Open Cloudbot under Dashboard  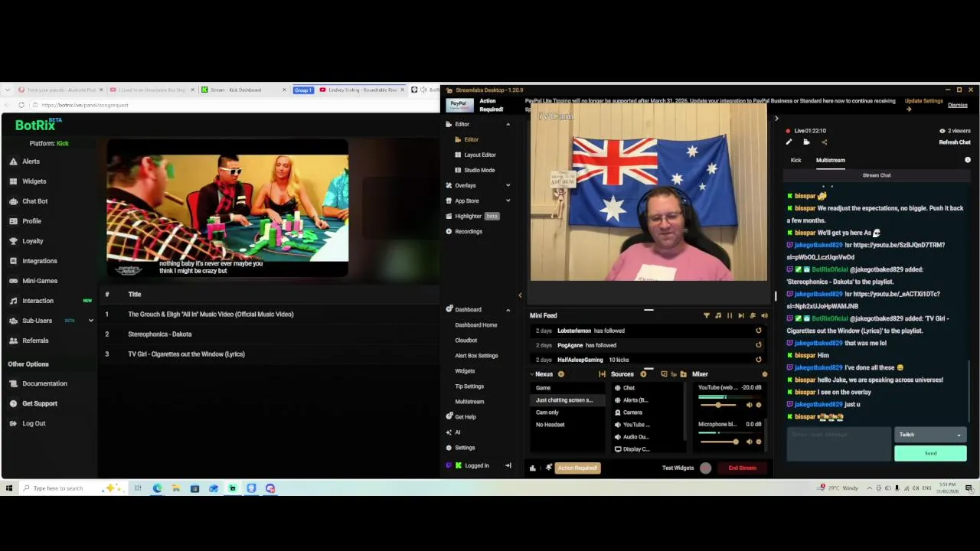pos(465,341)
